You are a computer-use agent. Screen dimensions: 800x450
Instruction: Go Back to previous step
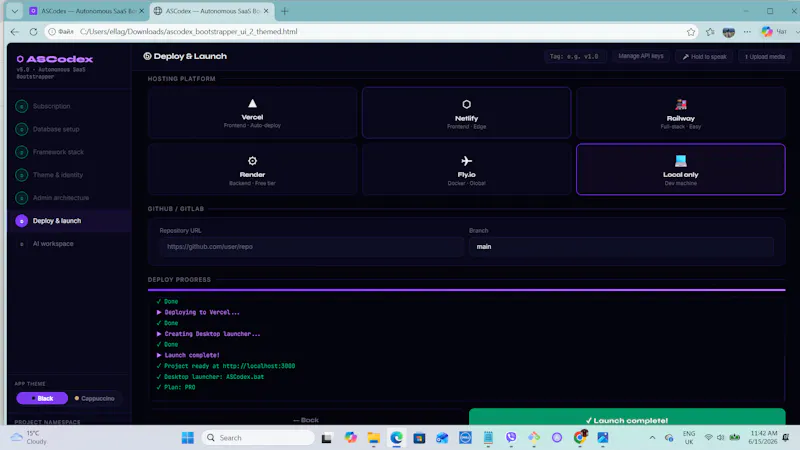click(x=306, y=420)
